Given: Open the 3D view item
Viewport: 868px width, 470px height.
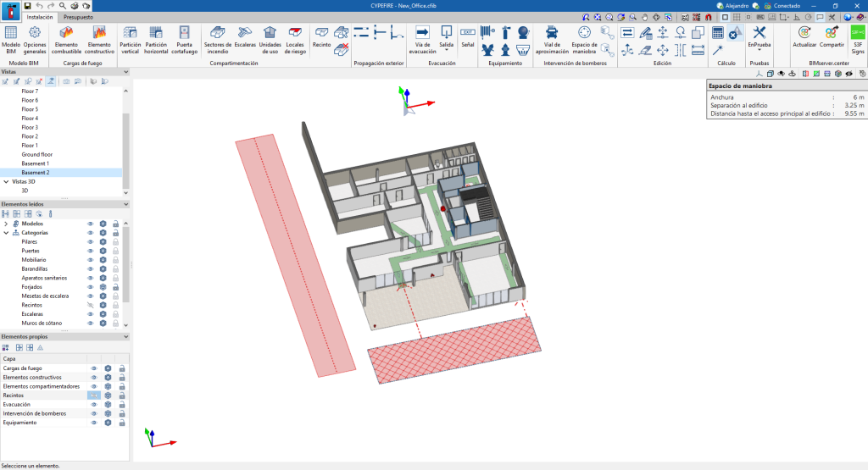Looking at the screenshot, I should (x=25, y=191).
